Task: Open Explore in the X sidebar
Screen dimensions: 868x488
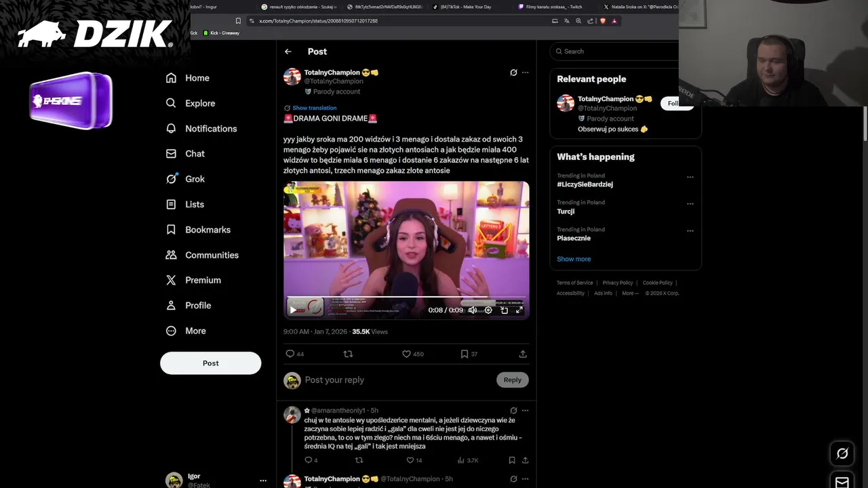Action: (191, 103)
